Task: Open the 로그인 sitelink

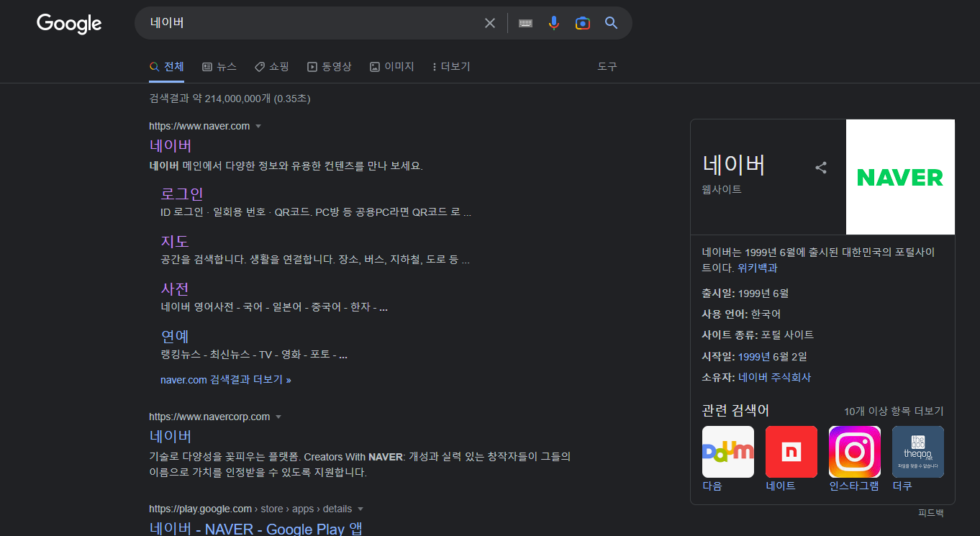Action: [182, 194]
